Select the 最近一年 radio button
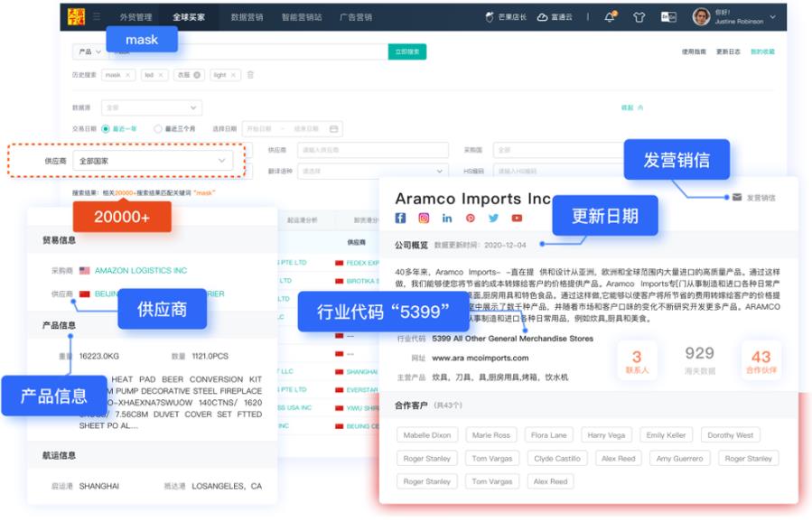Viewport: 812px width, 522px height. tap(106, 128)
